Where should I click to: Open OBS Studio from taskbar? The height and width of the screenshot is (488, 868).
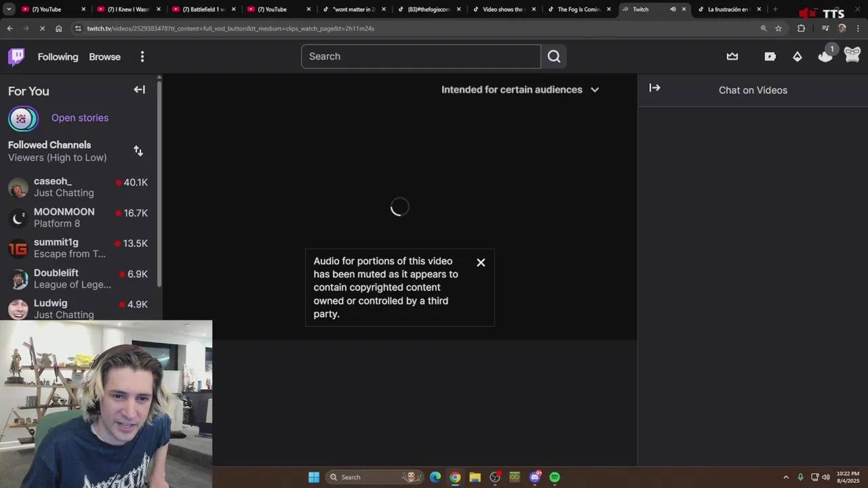(495, 477)
